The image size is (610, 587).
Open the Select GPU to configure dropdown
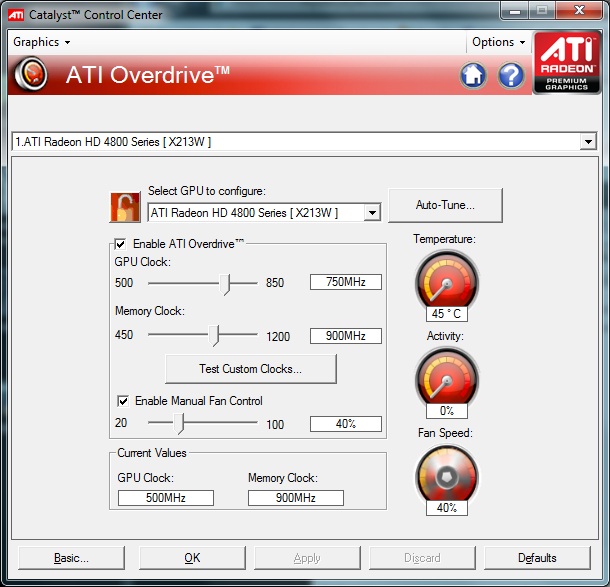coord(372,212)
